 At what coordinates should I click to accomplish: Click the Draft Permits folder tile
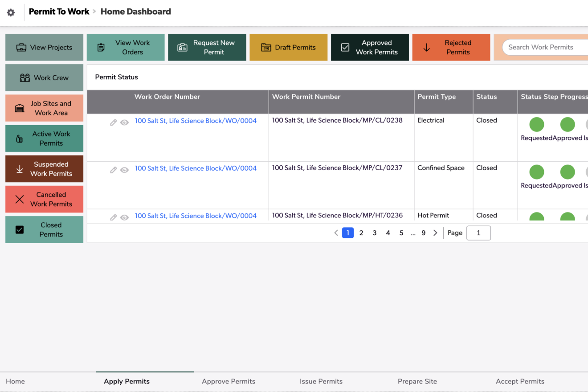click(288, 47)
